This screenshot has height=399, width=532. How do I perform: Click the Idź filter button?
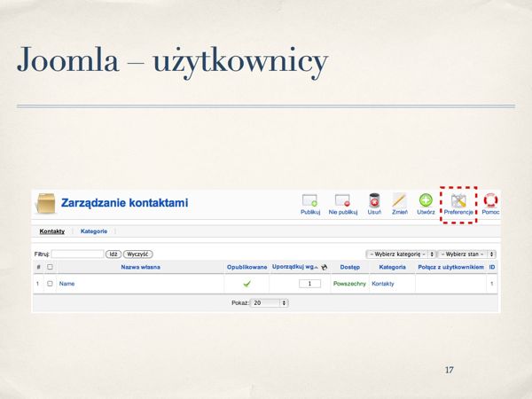point(113,254)
